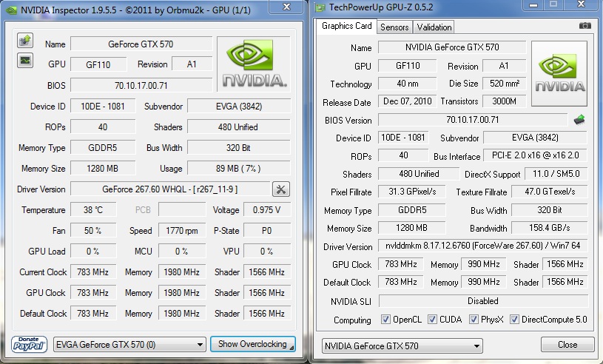This screenshot has height=364, width=603.
Task: Click the Close button in GPU-Z
Action: [567, 345]
